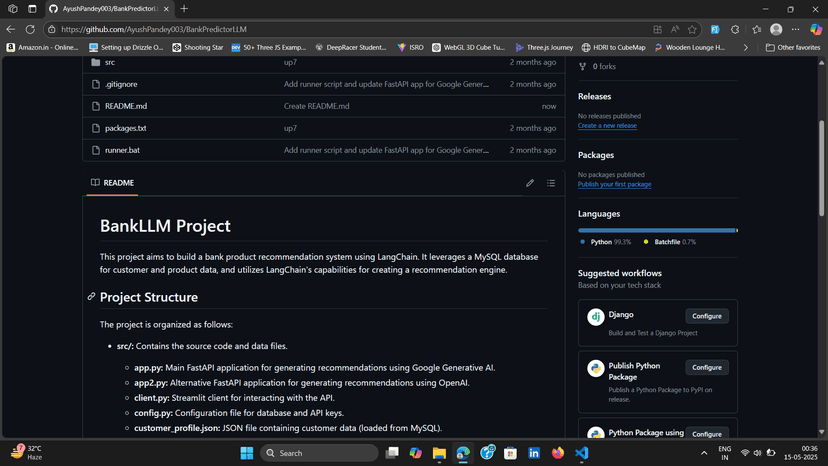
Task: Open HDRI to CubeMap bookmark
Action: point(613,48)
